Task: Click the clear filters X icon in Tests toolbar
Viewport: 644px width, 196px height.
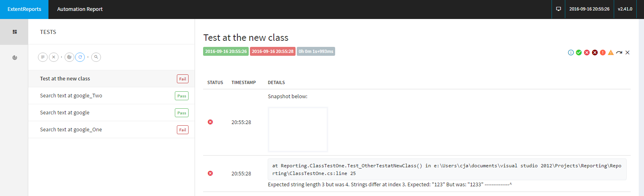Action: click(x=54, y=57)
